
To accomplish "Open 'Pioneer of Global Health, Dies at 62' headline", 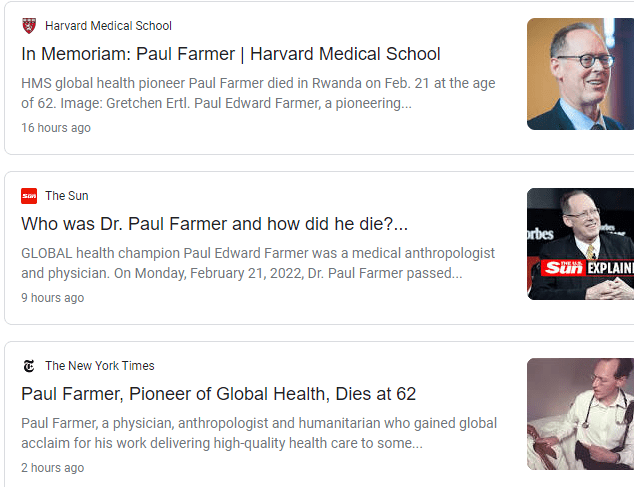I will pyautogui.click(x=218, y=394).
